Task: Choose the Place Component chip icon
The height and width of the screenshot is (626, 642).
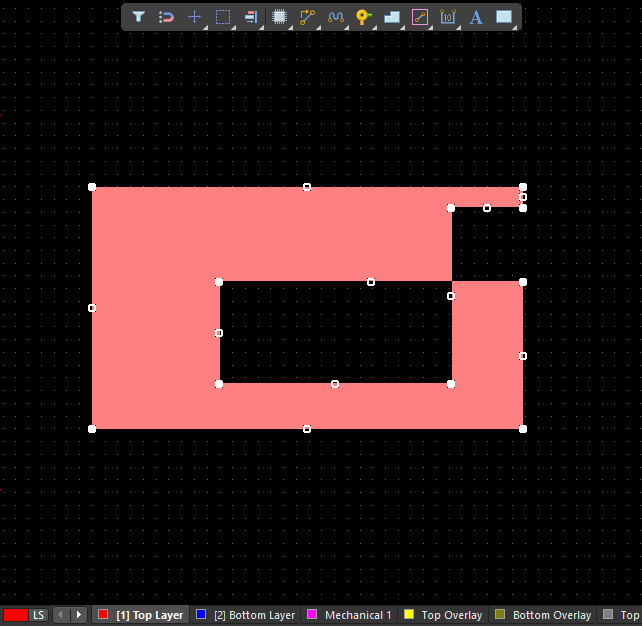Action: pos(280,17)
